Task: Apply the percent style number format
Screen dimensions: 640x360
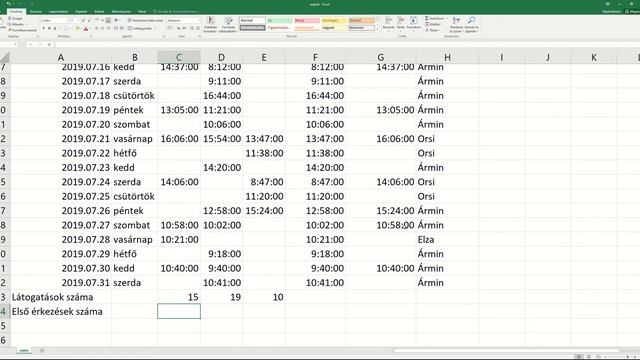Action: (x=179, y=29)
